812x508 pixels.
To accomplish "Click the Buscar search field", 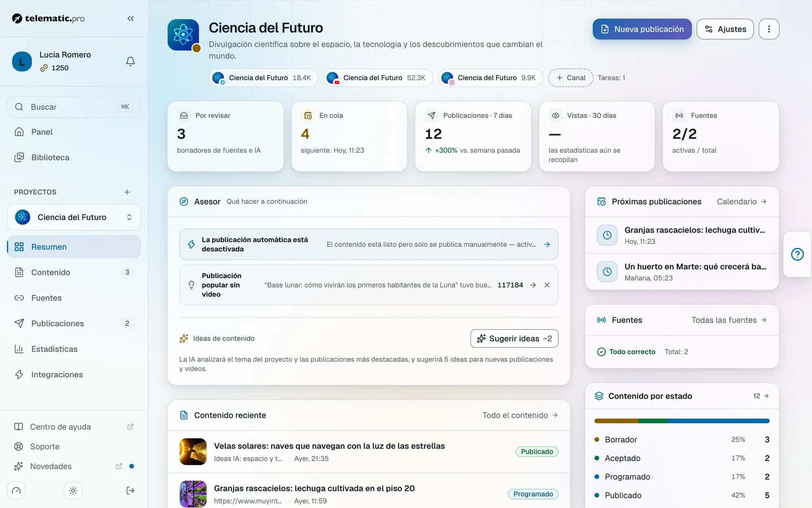I will (74, 107).
